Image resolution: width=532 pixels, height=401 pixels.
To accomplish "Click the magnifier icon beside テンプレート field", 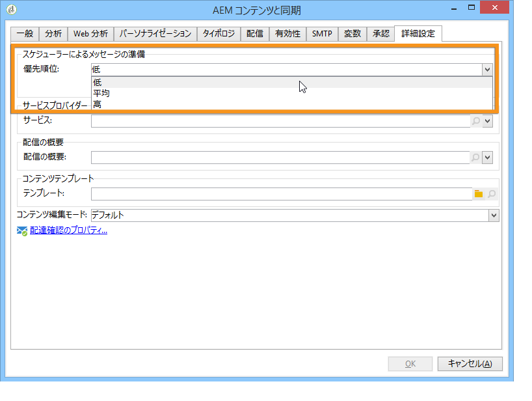I will 492,194.
